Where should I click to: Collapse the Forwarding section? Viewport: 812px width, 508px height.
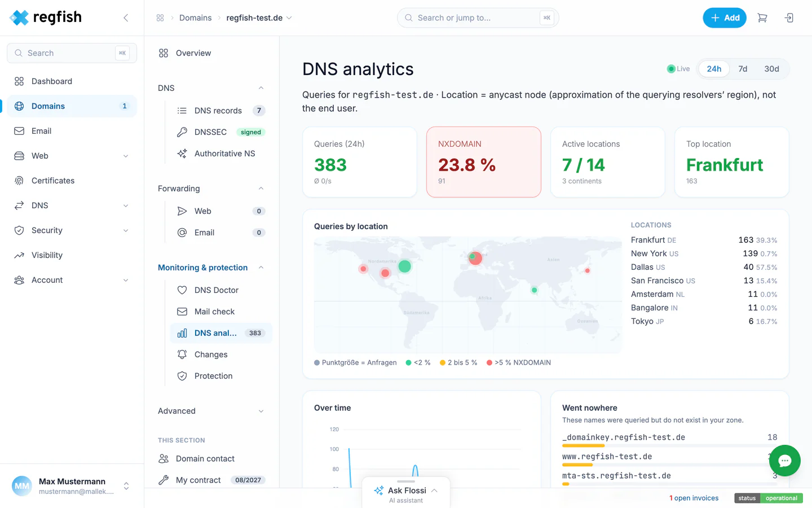(x=261, y=189)
